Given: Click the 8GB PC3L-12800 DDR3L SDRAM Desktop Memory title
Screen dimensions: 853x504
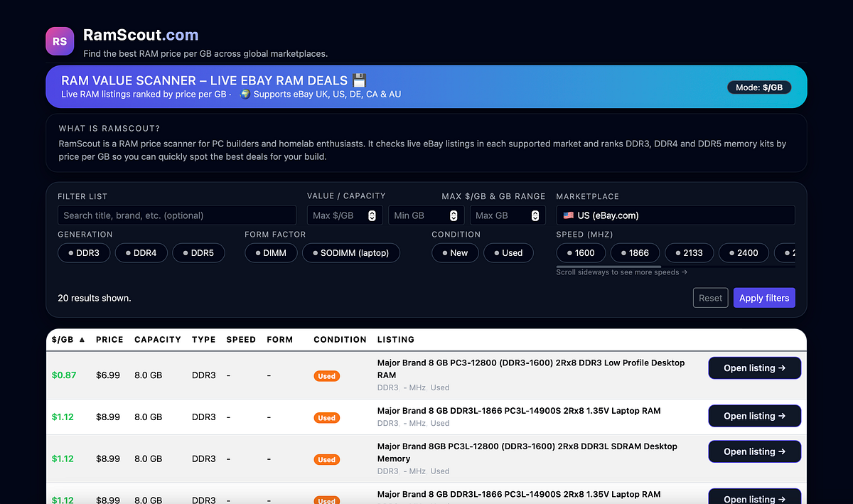Looking at the screenshot, I should click(527, 452).
